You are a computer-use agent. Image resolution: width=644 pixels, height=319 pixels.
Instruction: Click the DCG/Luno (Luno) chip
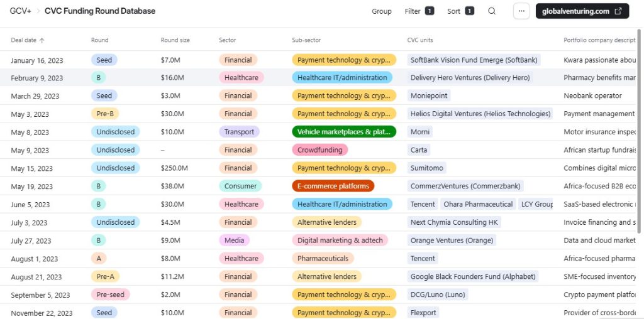[x=438, y=295]
